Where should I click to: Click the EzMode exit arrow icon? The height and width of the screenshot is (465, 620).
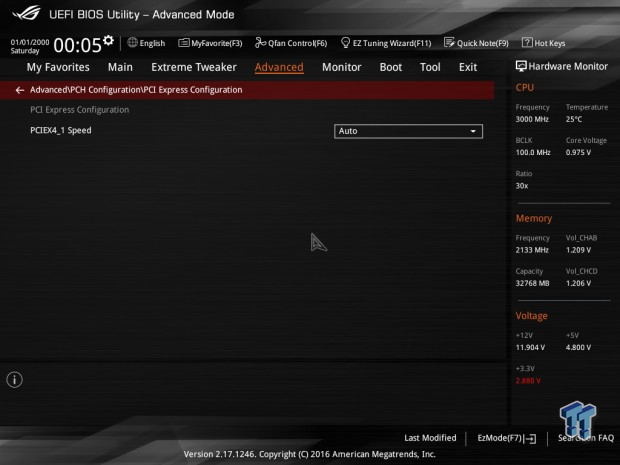(x=531, y=439)
